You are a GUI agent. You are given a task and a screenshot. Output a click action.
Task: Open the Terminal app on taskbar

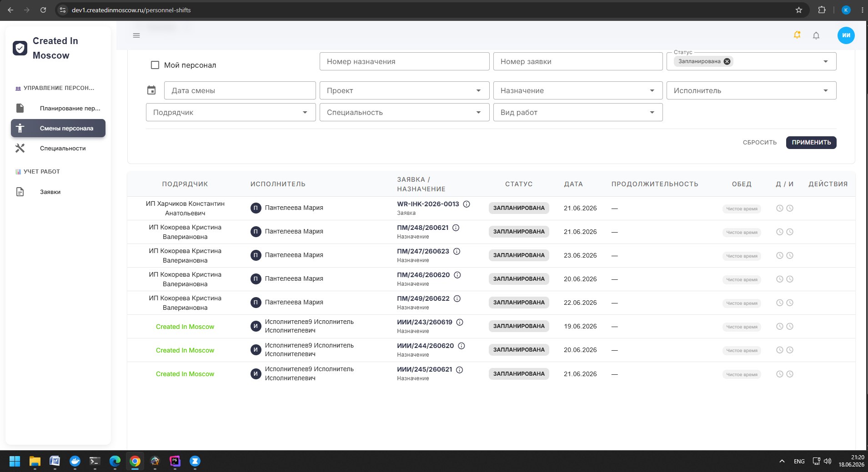(x=95, y=462)
